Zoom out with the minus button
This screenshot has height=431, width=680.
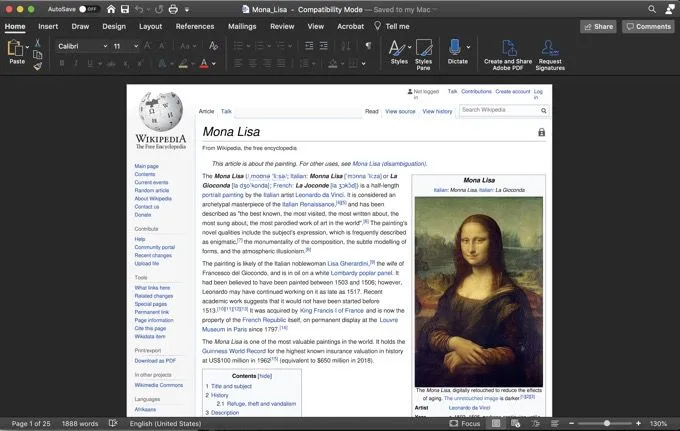coord(571,423)
